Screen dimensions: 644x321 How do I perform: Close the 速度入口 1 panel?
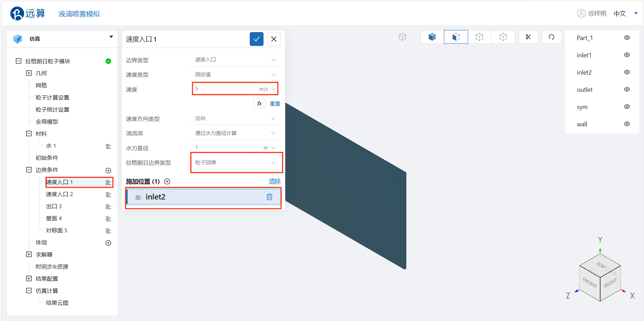tap(274, 39)
